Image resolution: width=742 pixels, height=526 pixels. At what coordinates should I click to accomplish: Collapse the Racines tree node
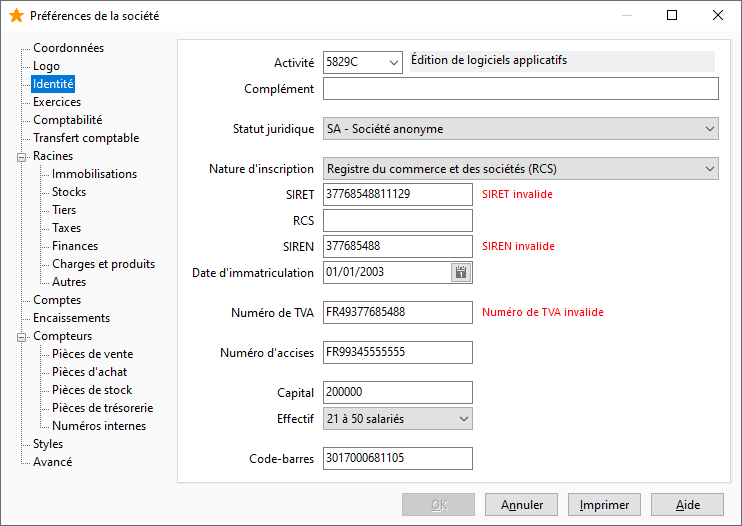[x=21, y=157]
